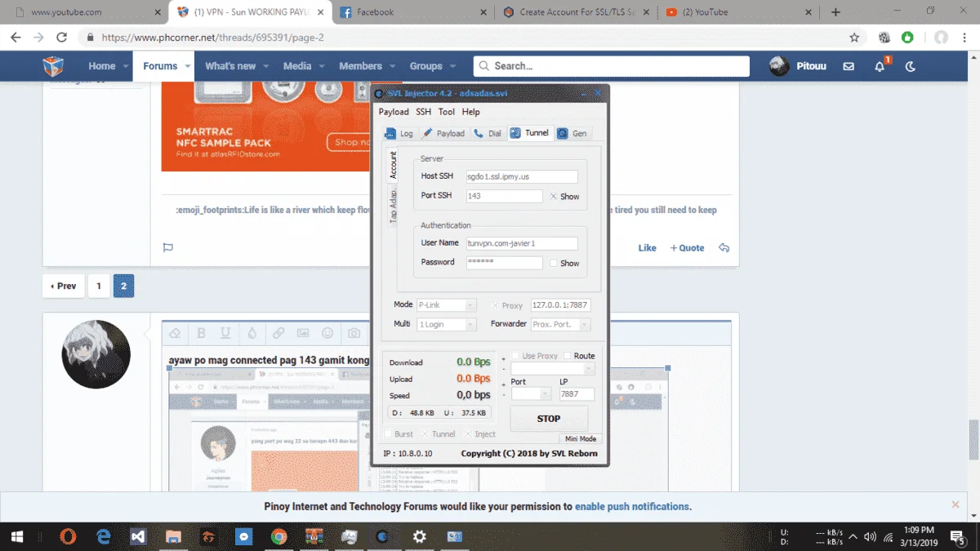The height and width of the screenshot is (551, 980).
Task: Toggle bold in the reply editor
Action: tap(201, 333)
